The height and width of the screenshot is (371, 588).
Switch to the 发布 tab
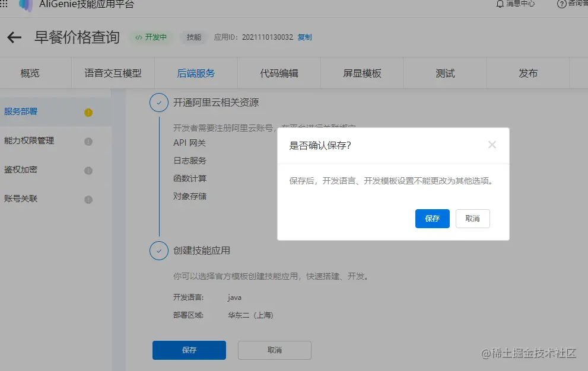(528, 73)
